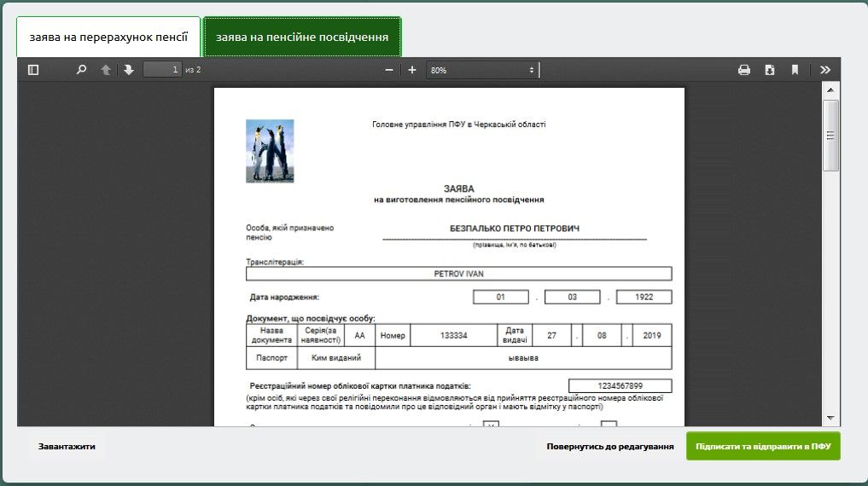868x486 pixels.
Task: Click the scrollbar down arrow
Action: pos(830,418)
